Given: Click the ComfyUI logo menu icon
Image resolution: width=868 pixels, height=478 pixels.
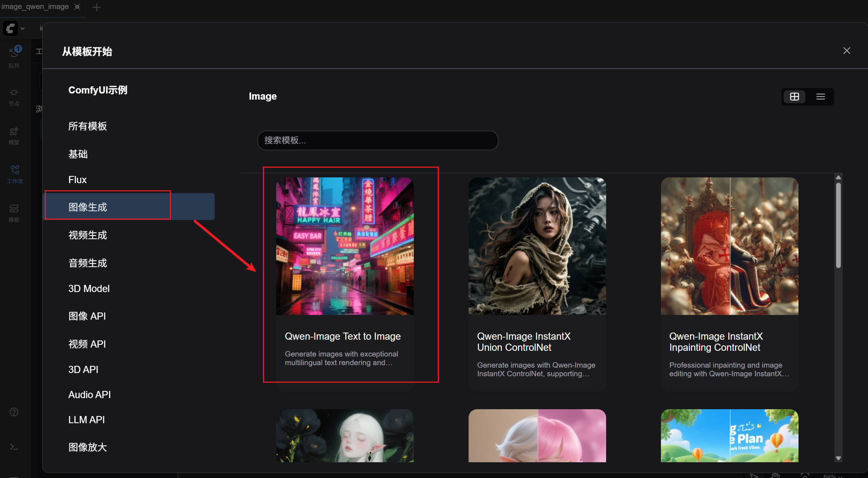Looking at the screenshot, I should 10,28.
